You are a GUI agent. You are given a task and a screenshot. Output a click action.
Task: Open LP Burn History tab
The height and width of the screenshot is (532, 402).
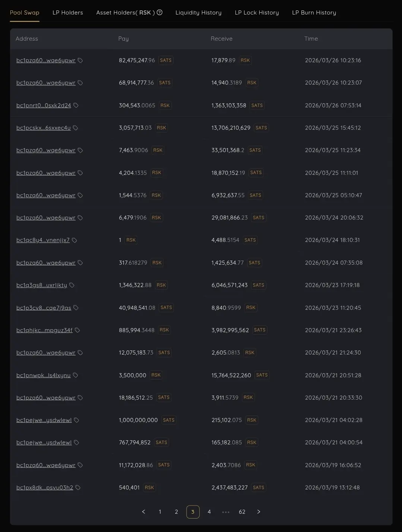click(314, 13)
